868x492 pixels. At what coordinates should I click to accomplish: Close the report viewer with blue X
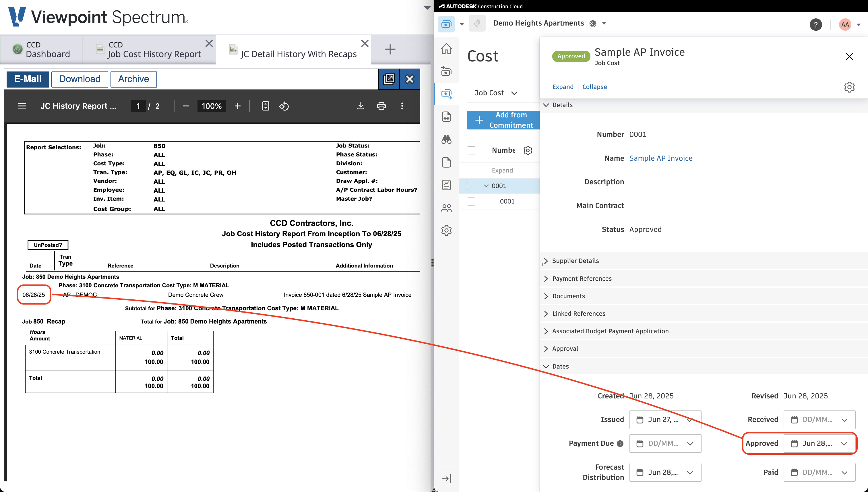410,79
